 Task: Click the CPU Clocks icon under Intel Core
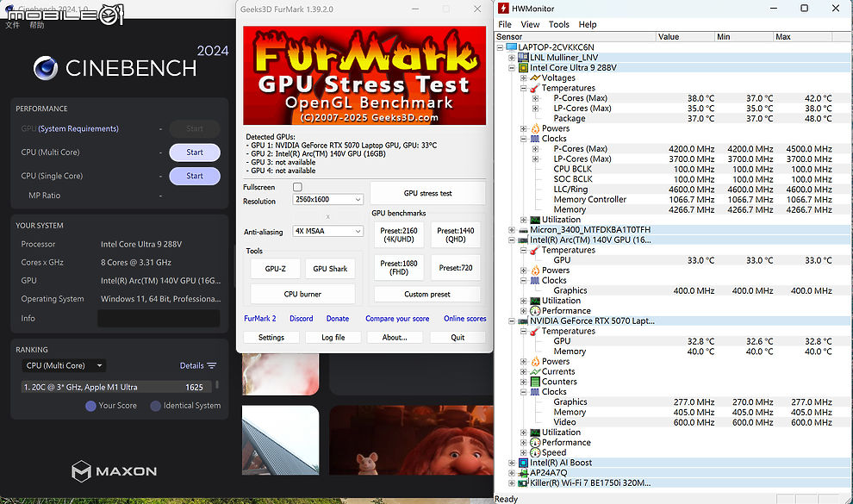click(535, 139)
